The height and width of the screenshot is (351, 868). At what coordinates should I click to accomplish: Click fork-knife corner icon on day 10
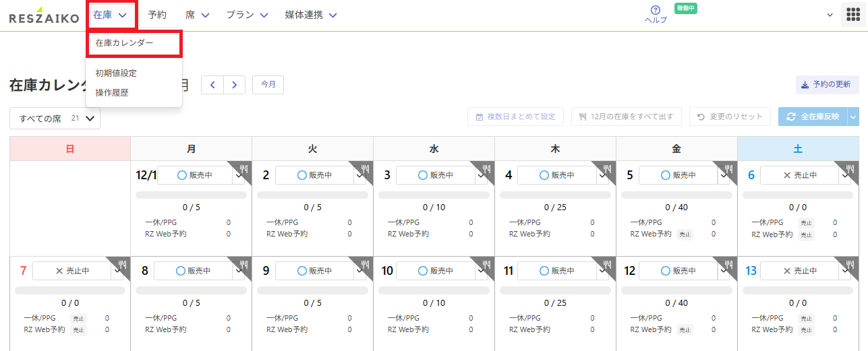point(486,264)
